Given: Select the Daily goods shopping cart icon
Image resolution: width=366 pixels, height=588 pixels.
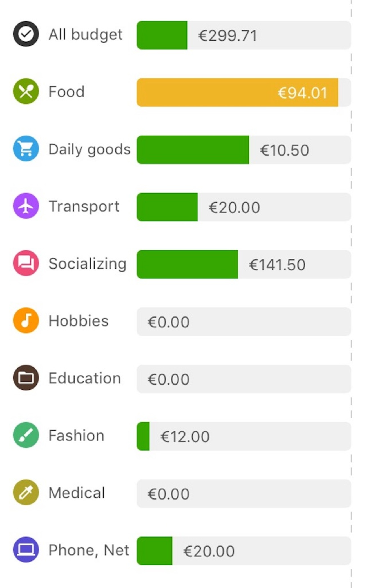Looking at the screenshot, I should pos(26,148).
